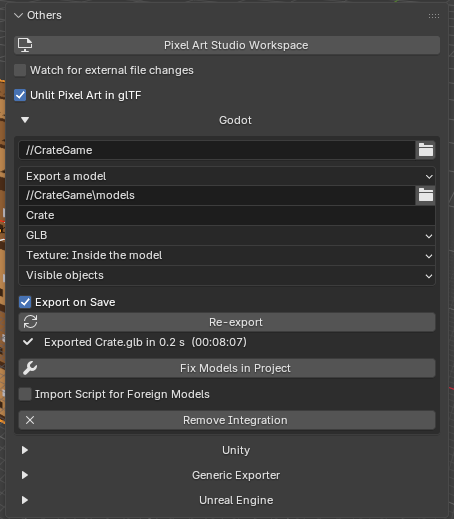Click the checkmark icon beside export status
Viewport: 454px width, 519px height.
(x=28, y=342)
